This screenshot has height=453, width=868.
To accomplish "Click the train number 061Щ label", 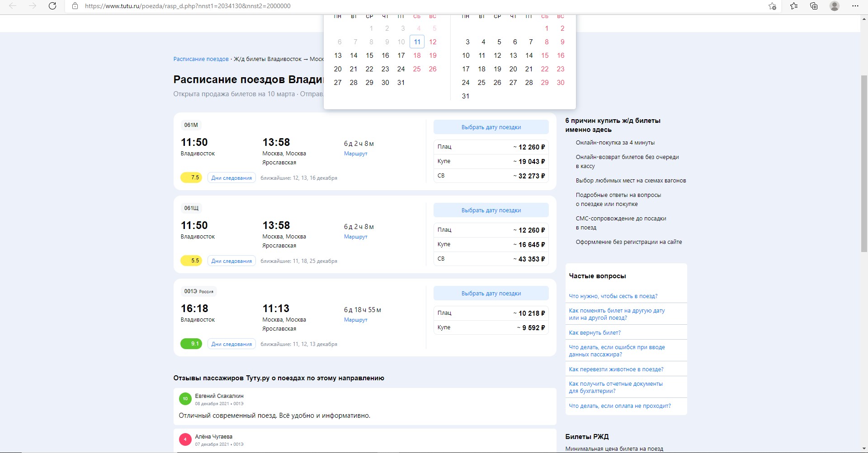I will pyautogui.click(x=191, y=208).
